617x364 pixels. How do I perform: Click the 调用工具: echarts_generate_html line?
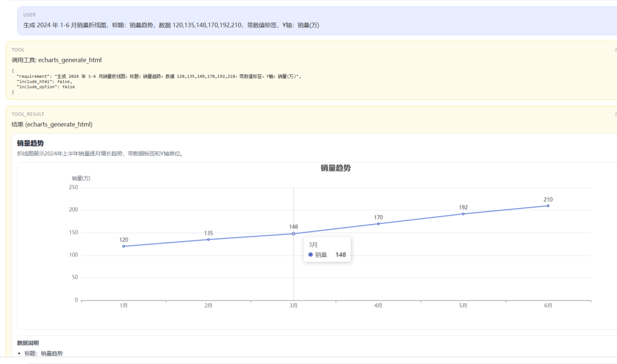coord(57,60)
